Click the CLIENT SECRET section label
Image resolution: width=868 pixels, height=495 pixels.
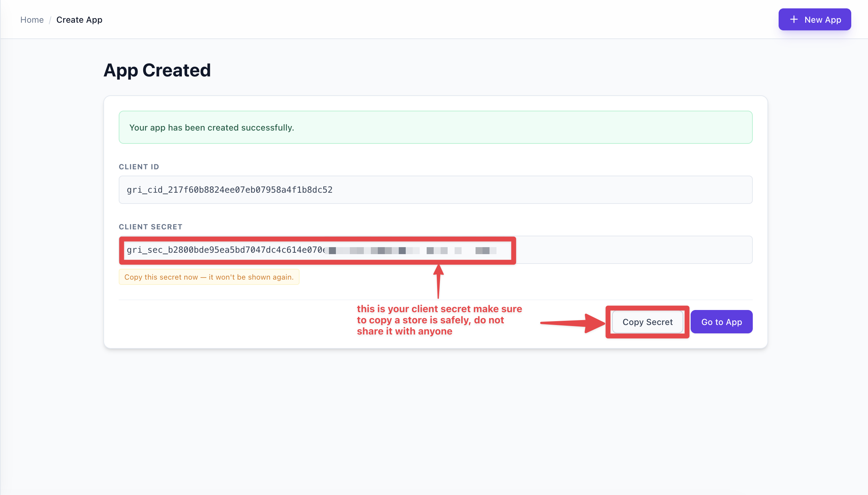pos(150,227)
